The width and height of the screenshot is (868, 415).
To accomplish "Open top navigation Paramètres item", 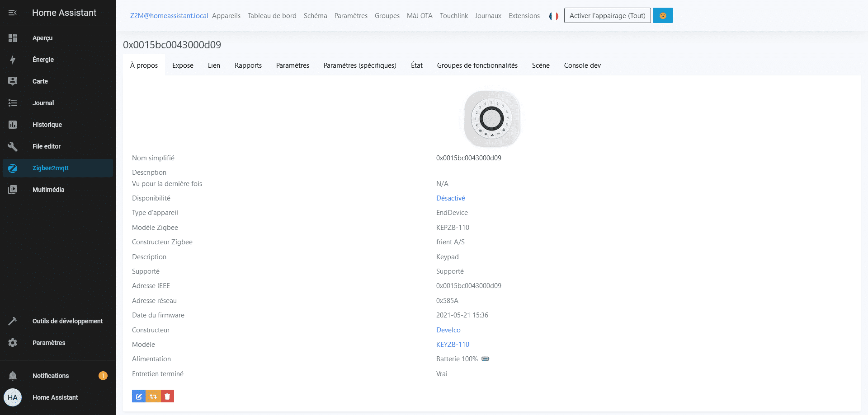I will coord(351,16).
